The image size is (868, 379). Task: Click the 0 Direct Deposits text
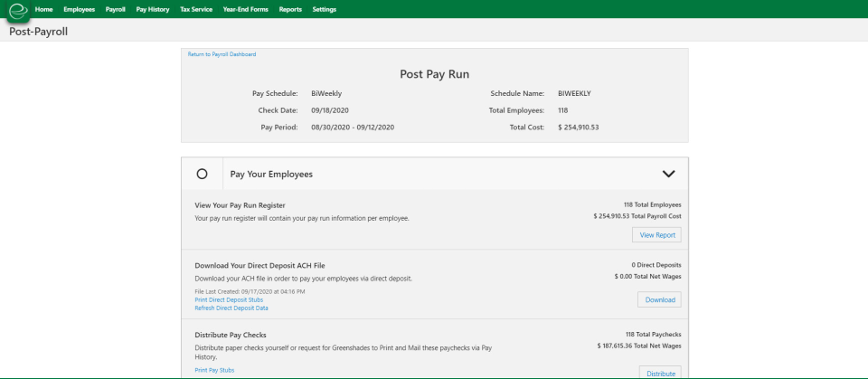click(656, 265)
